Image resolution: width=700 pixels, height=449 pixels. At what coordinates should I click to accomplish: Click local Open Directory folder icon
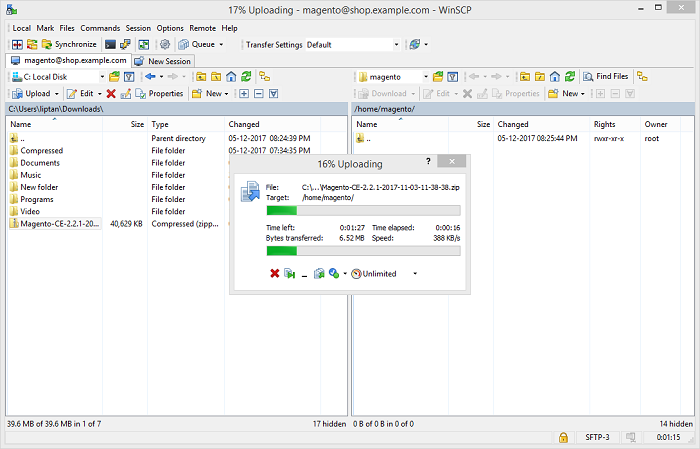(115, 77)
